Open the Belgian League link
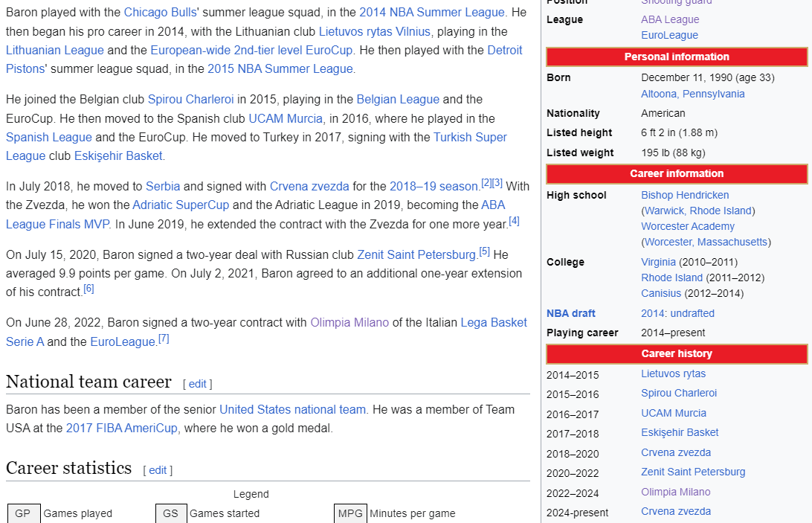 [x=398, y=100]
